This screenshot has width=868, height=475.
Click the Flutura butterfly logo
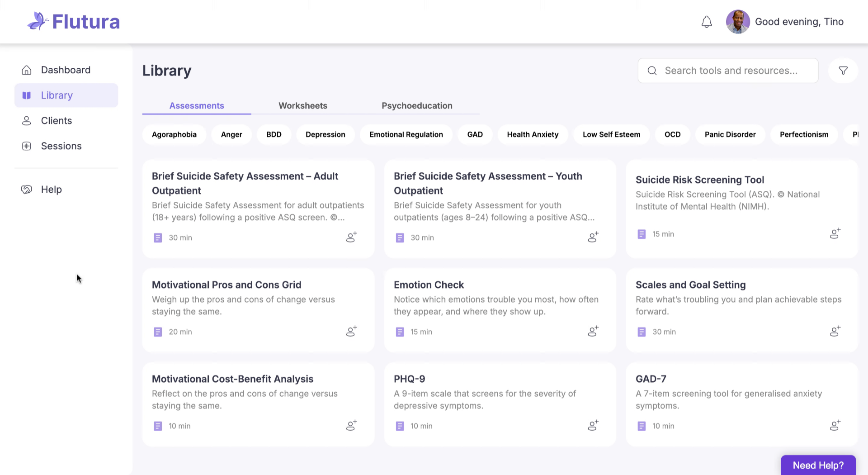pyautogui.click(x=38, y=21)
